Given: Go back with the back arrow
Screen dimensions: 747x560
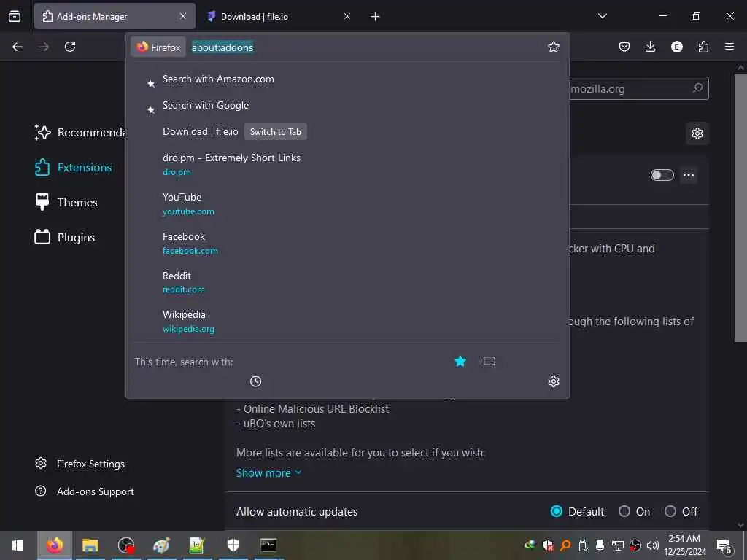Looking at the screenshot, I should tap(18, 47).
